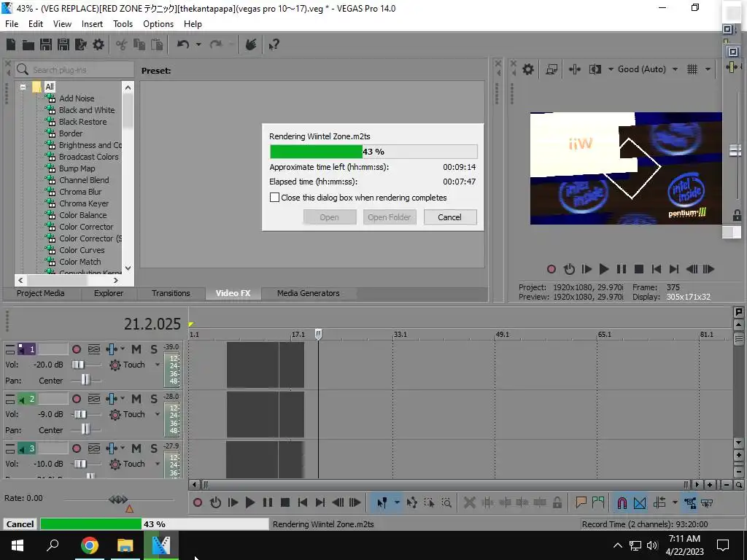Click the Cancel button in the status bar

pyautogui.click(x=20, y=524)
